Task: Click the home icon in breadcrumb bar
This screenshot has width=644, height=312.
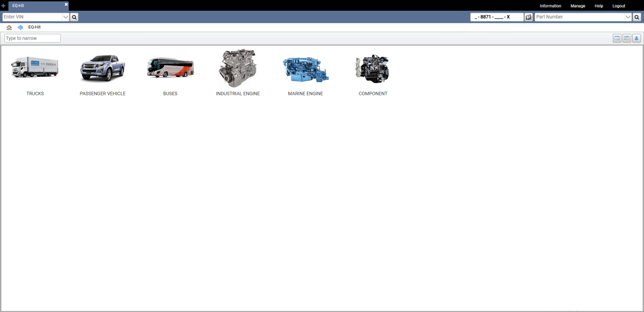Action: pyautogui.click(x=9, y=27)
